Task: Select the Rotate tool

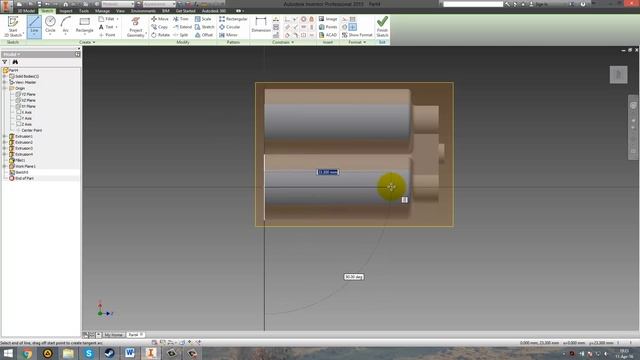Action: [x=160, y=35]
